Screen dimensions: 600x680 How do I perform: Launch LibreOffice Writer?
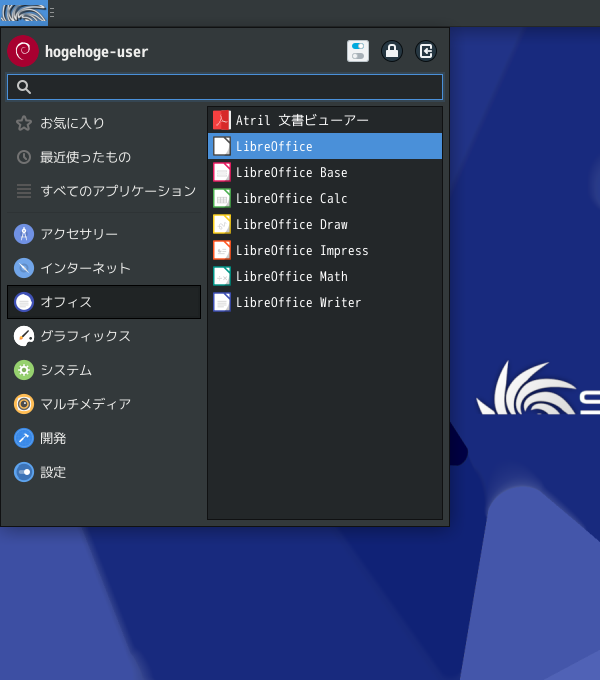point(325,302)
